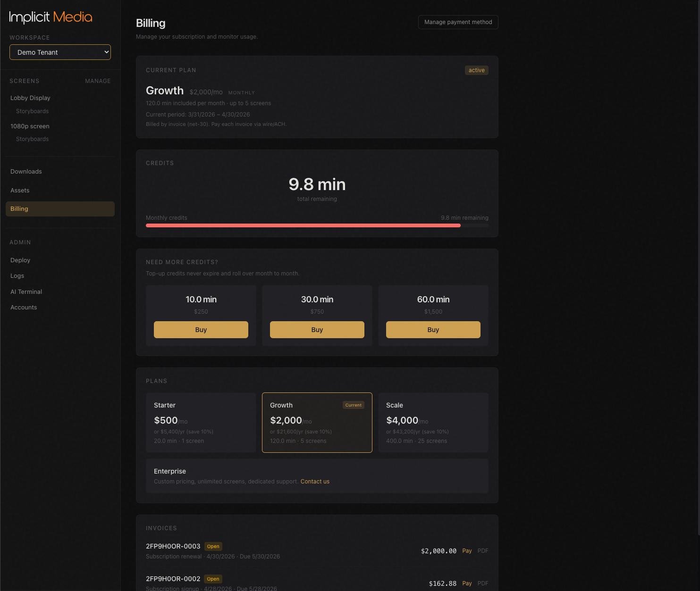The height and width of the screenshot is (591, 700).
Task: Download PDF for invoice 2FP9H0OR-0002
Action: pos(483,583)
